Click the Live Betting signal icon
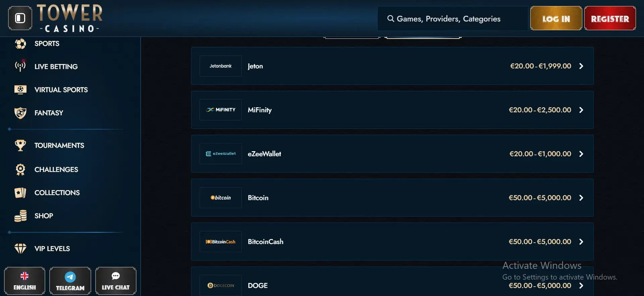 pyautogui.click(x=20, y=66)
